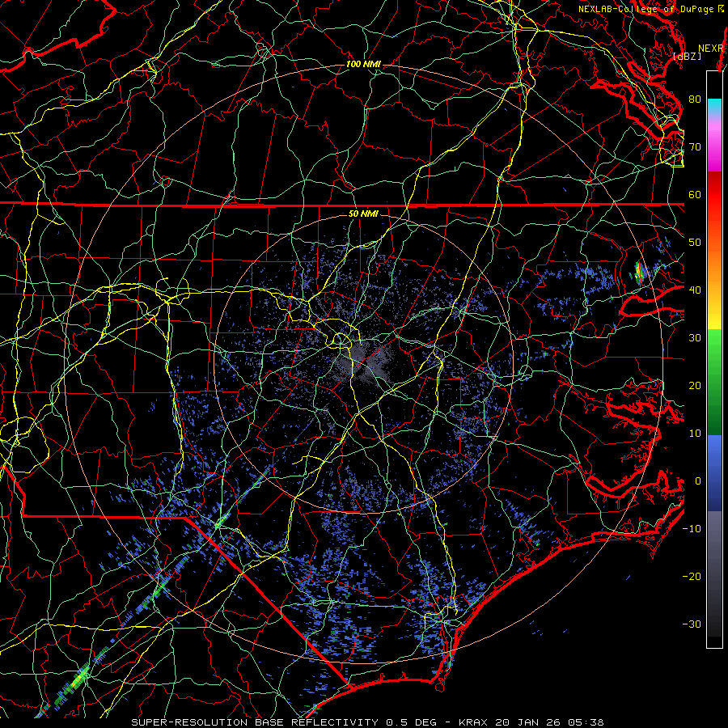
Task: Click the 70 value on the dBZ scale
Action: (695, 147)
